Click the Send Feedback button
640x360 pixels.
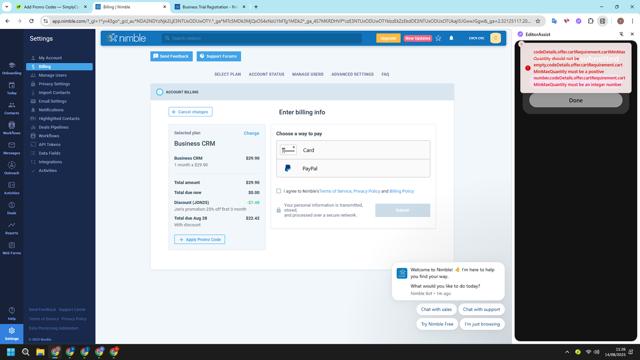(x=171, y=56)
